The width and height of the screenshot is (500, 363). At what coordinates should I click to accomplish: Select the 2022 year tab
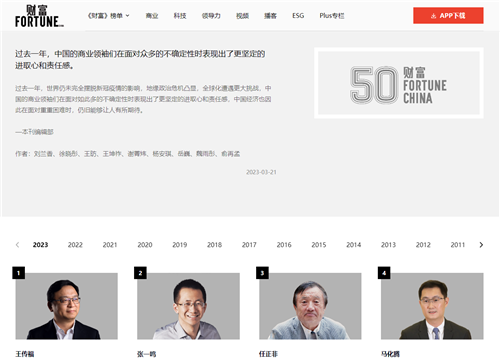(75, 245)
